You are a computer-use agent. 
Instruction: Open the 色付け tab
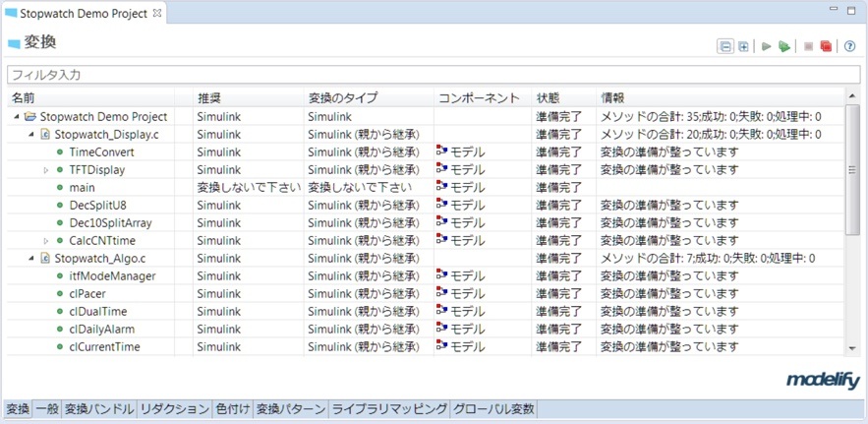pyautogui.click(x=233, y=409)
